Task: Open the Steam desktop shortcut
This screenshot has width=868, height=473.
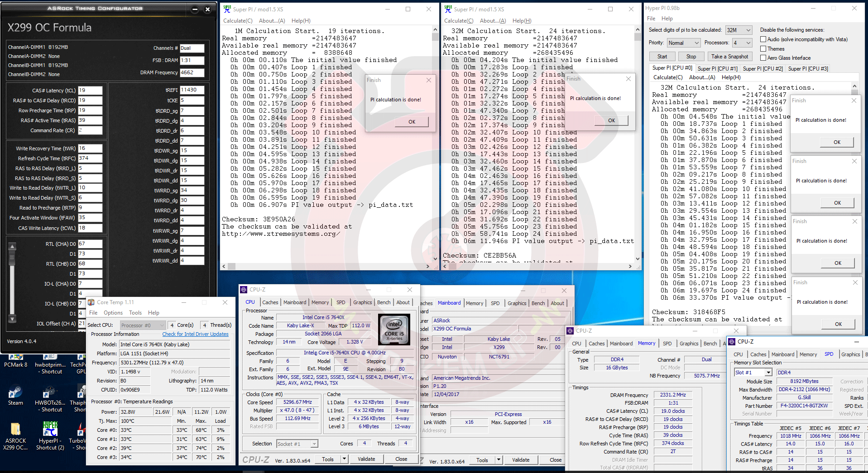Action: click(x=15, y=392)
